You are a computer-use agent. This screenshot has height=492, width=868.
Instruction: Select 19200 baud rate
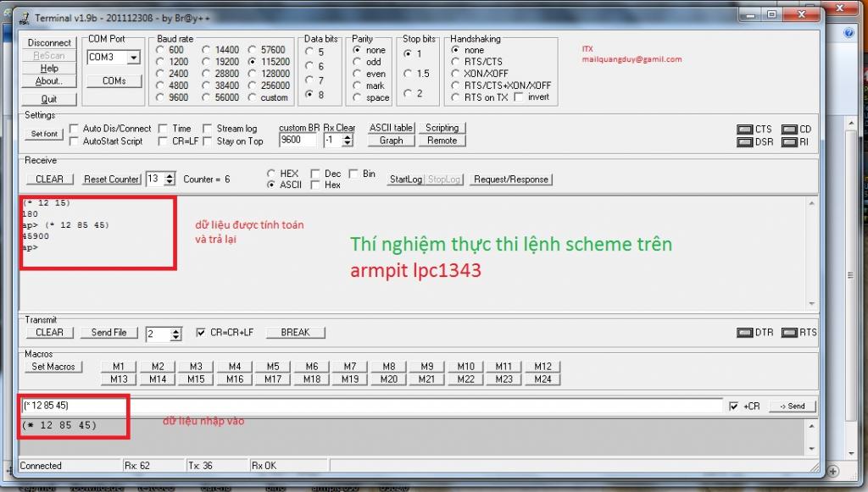pyautogui.click(x=206, y=62)
